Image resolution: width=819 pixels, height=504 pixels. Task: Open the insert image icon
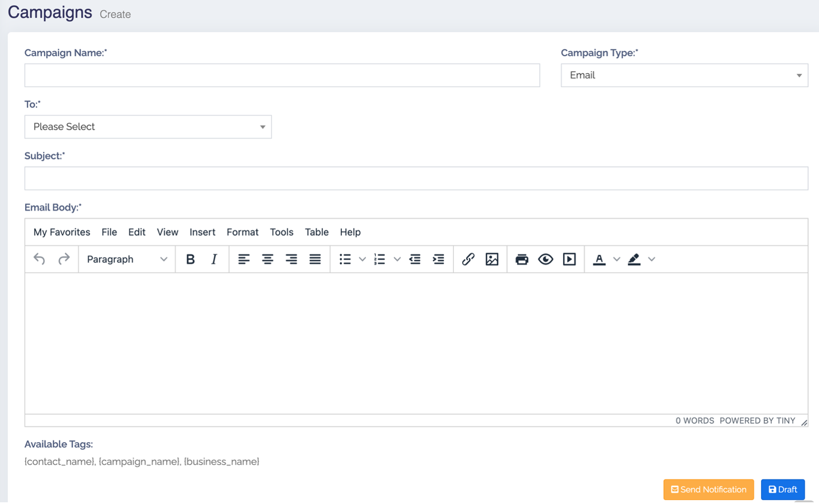click(492, 259)
